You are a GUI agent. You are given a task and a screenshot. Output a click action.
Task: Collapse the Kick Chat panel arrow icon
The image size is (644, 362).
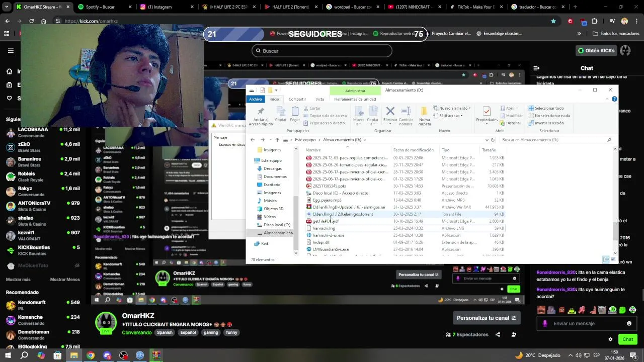(x=536, y=68)
